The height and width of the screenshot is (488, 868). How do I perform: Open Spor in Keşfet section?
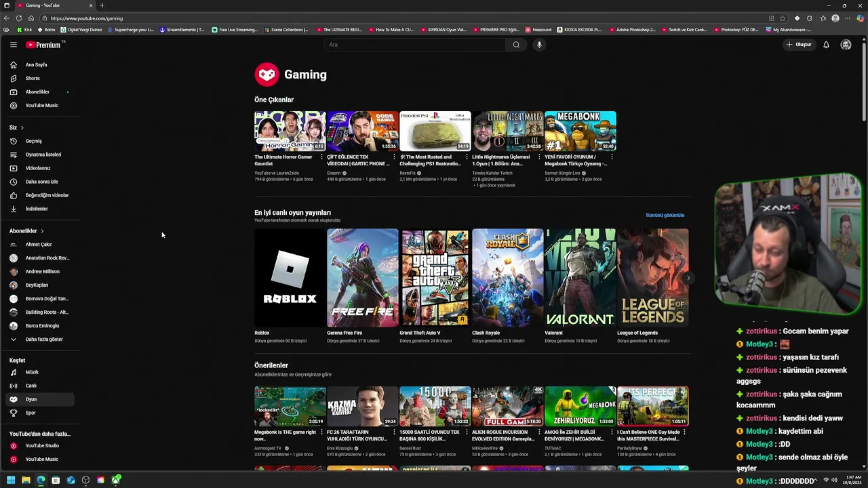point(39,413)
